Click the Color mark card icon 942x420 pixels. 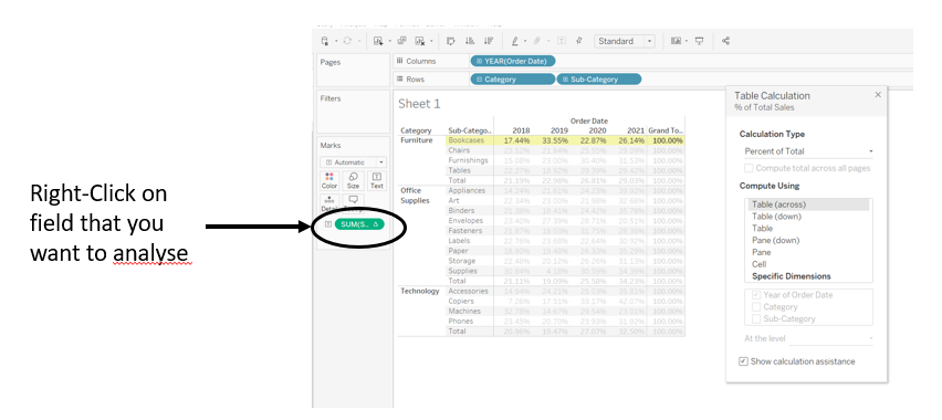[x=329, y=179]
